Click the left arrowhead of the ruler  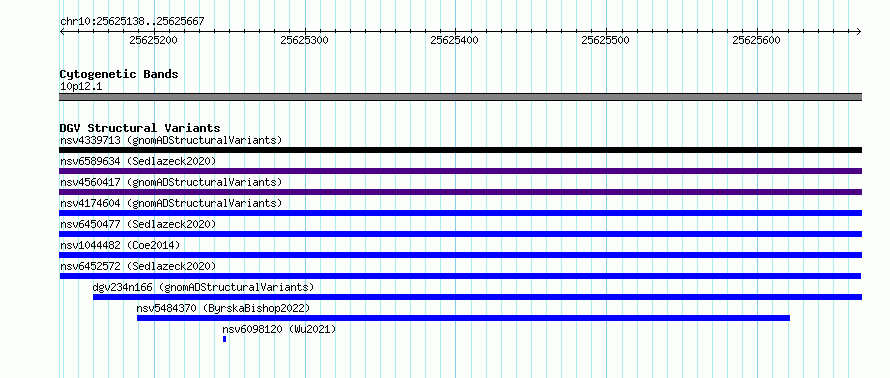pyautogui.click(x=62, y=31)
